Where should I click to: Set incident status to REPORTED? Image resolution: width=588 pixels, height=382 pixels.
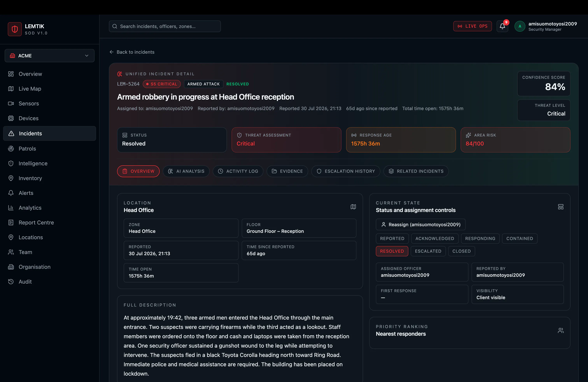point(392,238)
